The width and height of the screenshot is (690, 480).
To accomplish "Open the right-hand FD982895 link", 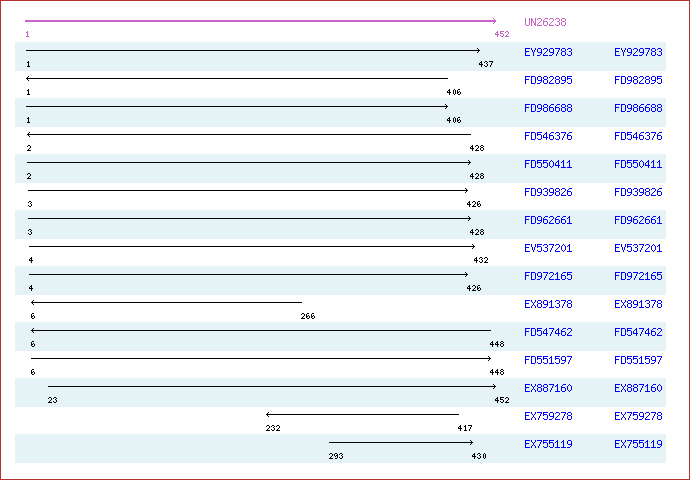I will tap(638, 80).
